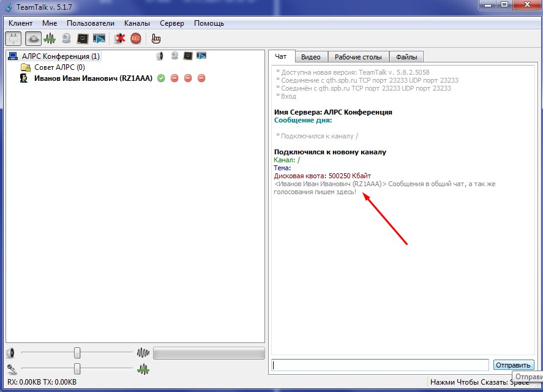Image resolution: width=543 pixels, height=392 pixels.
Task: Click the media file streaming toolbar icon
Action: tap(99, 39)
